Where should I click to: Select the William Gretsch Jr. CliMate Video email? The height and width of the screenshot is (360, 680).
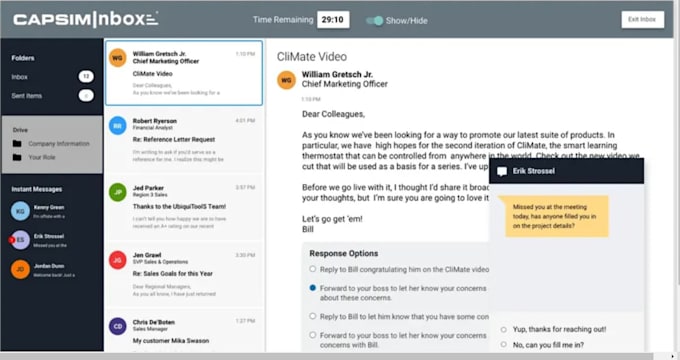coord(184,73)
